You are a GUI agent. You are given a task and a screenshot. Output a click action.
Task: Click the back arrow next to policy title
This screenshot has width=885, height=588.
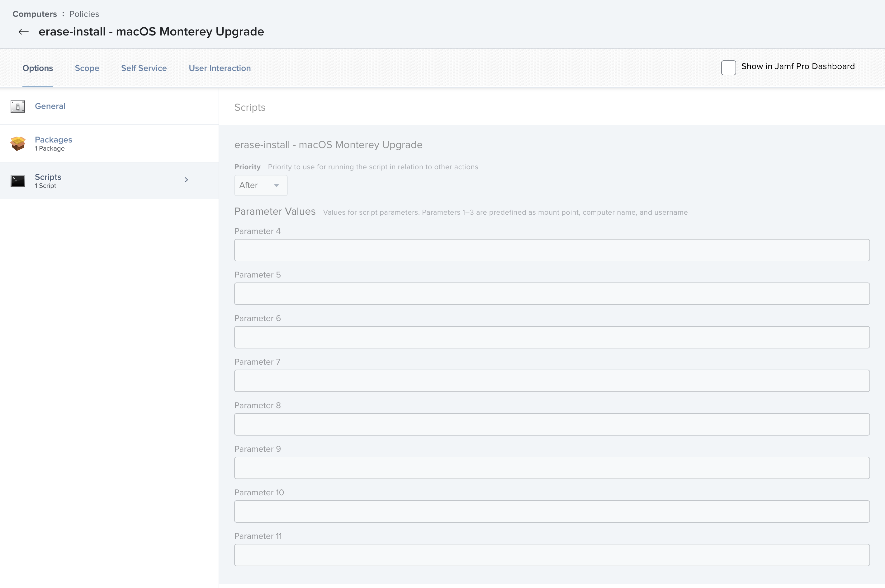pyautogui.click(x=23, y=31)
